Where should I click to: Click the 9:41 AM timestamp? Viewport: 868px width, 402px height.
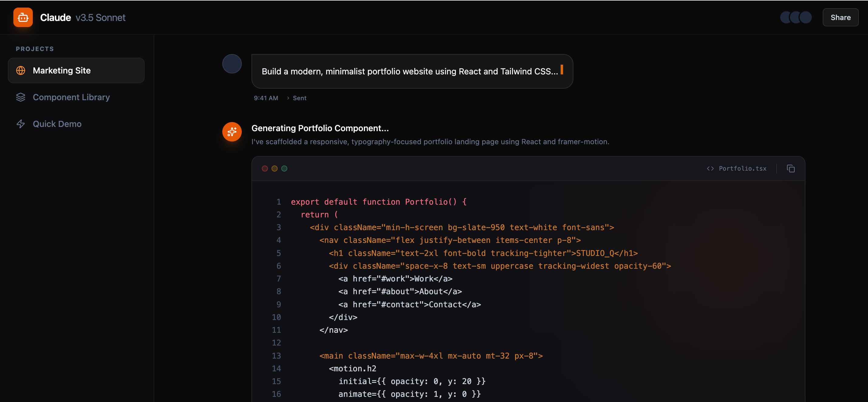click(266, 98)
